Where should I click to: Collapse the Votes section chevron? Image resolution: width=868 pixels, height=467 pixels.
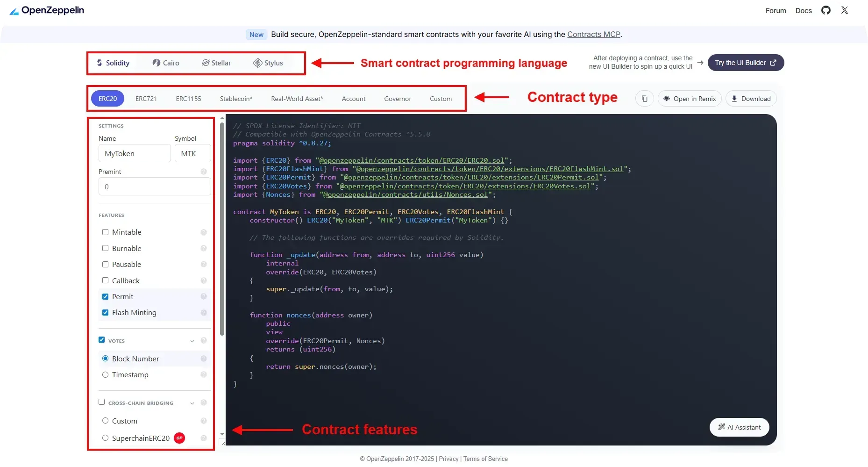(x=192, y=341)
